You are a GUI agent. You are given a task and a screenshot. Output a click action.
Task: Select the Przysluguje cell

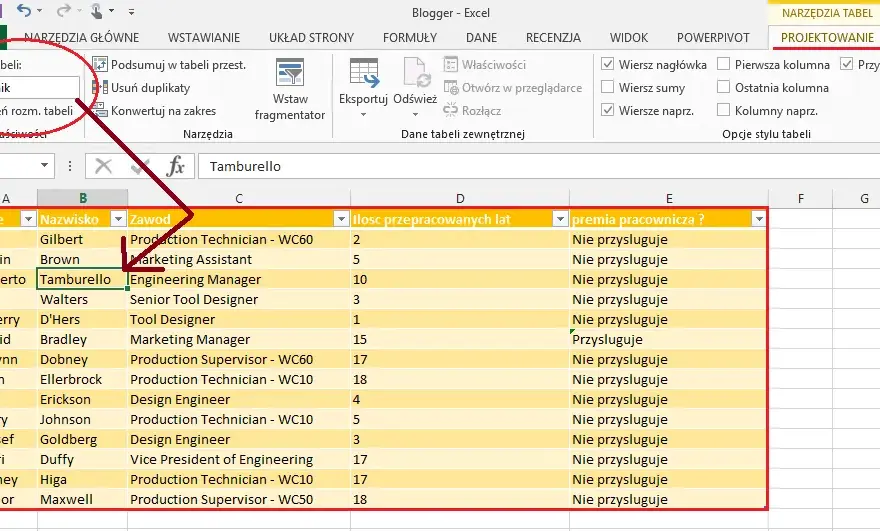click(x=668, y=339)
